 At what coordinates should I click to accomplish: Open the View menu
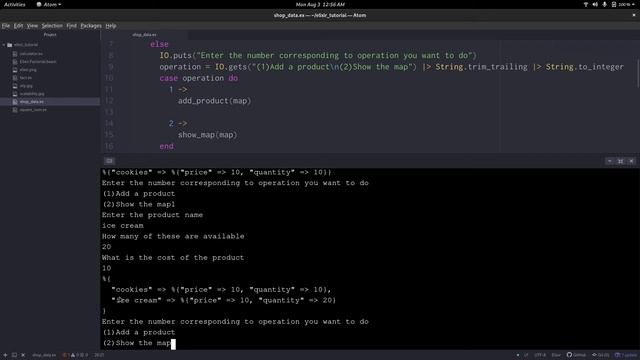32,26
